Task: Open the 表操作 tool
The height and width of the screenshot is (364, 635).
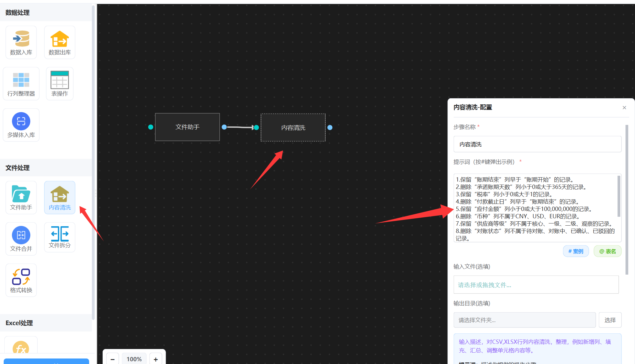Action: click(x=60, y=84)
